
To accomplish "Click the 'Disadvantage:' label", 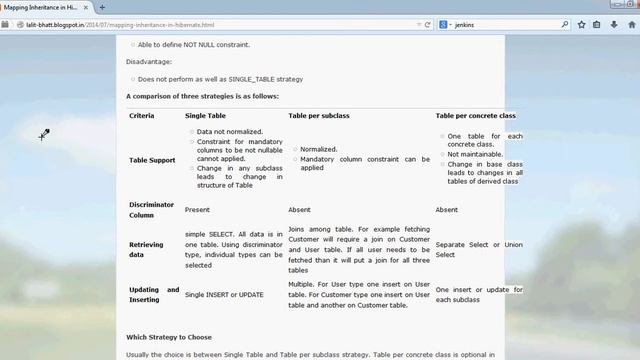I will 149,62.
